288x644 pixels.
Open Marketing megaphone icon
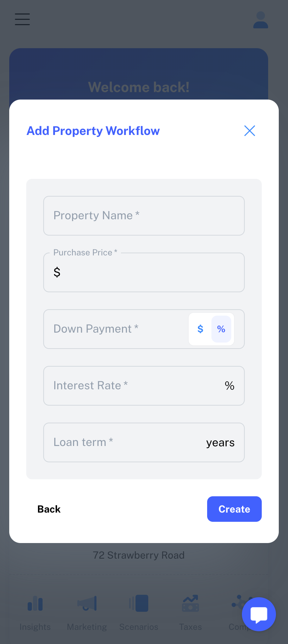(87, 604)
